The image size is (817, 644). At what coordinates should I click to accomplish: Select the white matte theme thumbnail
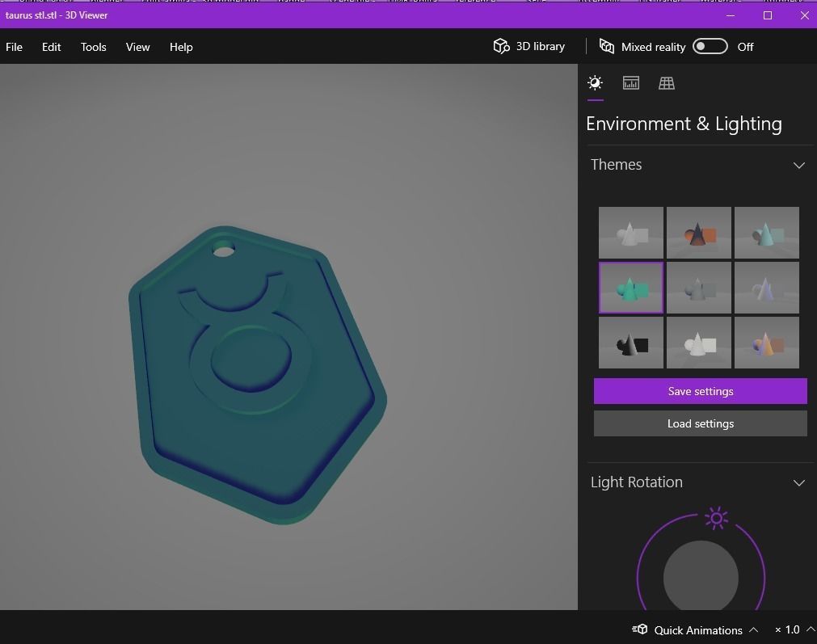coord(699,343)
